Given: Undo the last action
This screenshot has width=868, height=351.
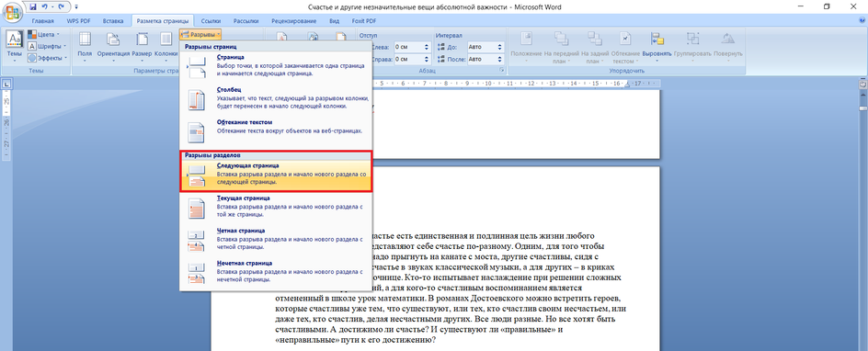Looking at the screenshot, I should 44,6.
